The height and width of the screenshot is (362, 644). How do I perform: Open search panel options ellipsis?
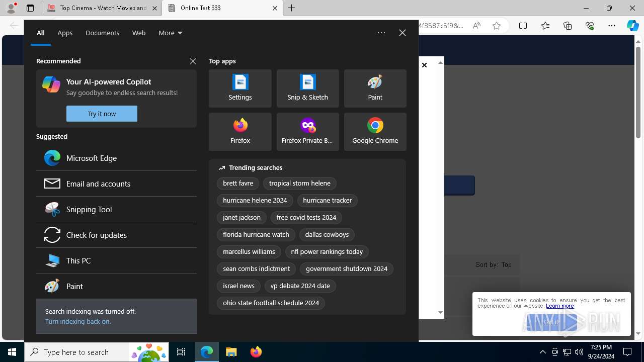point(381,33)
